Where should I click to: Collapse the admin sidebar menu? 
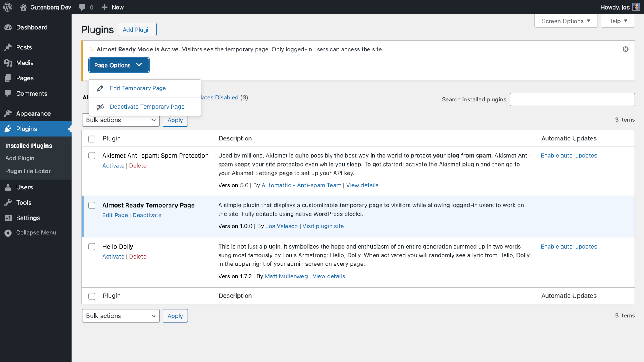8,232
